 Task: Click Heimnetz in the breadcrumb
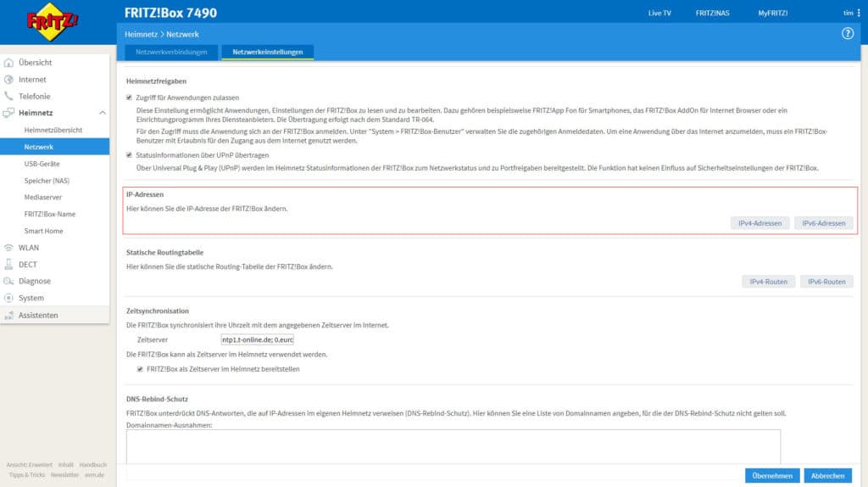(x=142, y=34)
